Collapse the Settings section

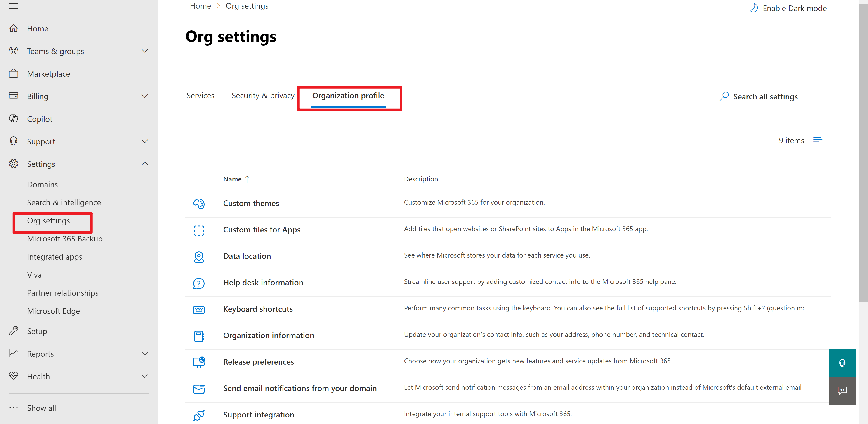[145, 164]
